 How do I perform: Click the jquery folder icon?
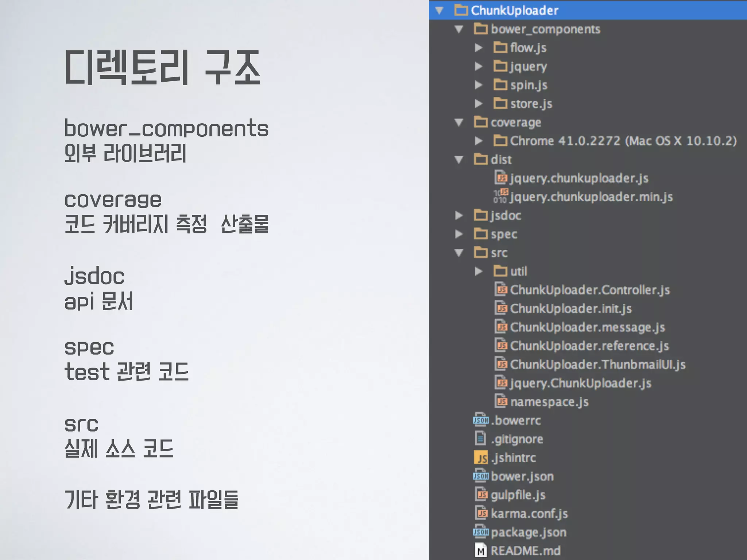pos(500,66)
